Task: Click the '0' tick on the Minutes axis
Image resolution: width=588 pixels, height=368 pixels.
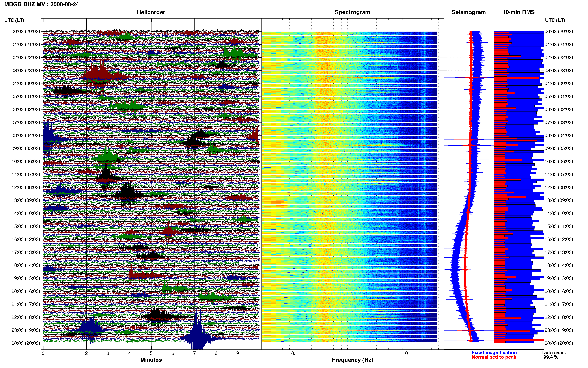Action: [x=43, y=353]
